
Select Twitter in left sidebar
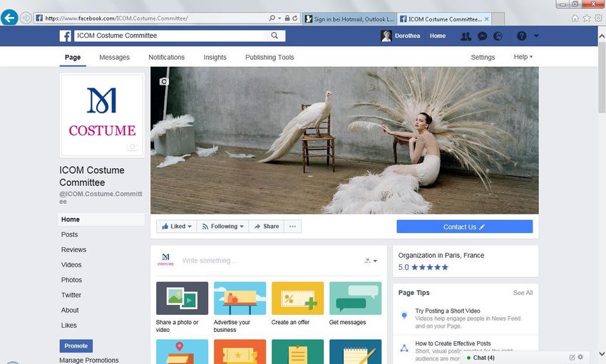point(71,295)
